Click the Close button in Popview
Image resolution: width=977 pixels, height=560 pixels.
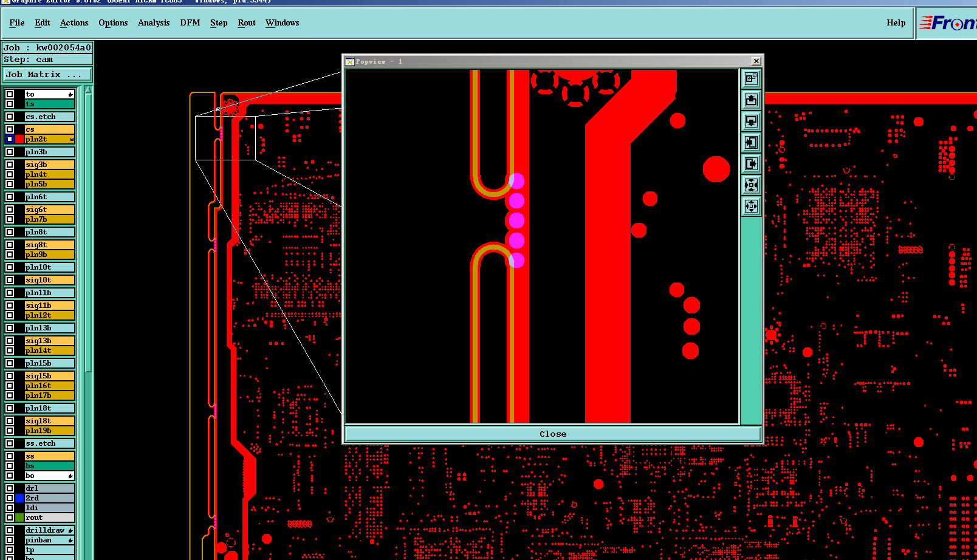coord(553,434)
